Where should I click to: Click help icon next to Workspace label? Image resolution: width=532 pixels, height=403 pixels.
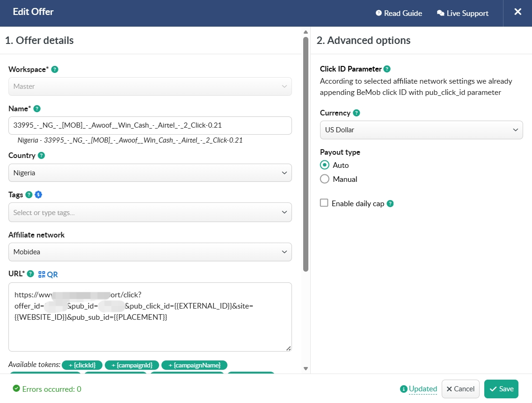[x=55, y=70]
